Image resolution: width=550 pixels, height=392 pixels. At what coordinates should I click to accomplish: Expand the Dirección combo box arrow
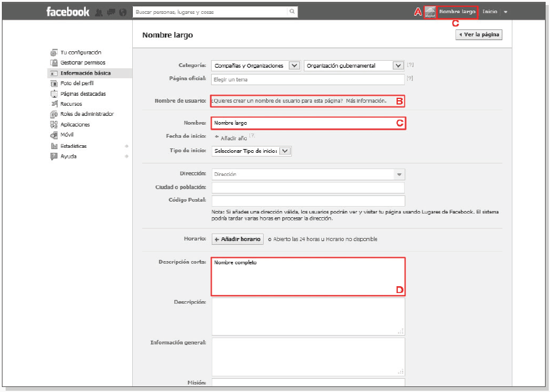(x=398, y=175)
